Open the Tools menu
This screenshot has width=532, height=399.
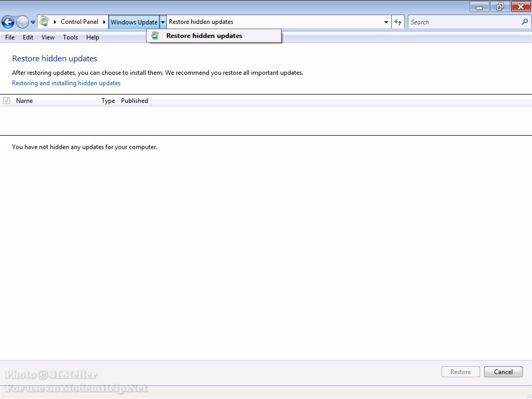tap(70, 37)
